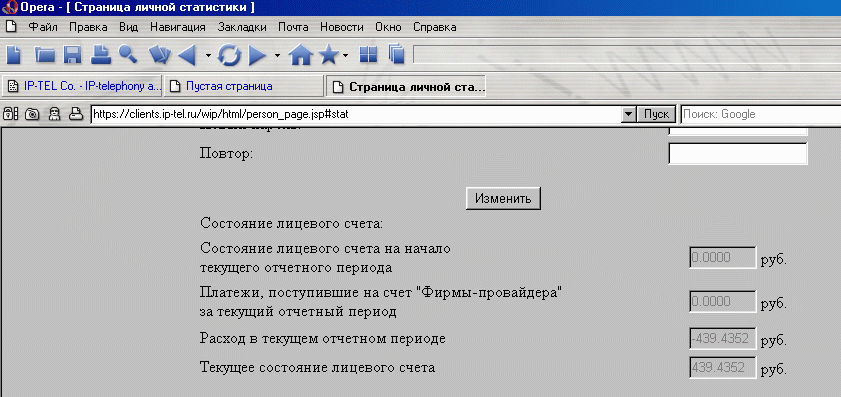
Task: Click the period-start balance field 0.0000
Action: click(722, 258)
